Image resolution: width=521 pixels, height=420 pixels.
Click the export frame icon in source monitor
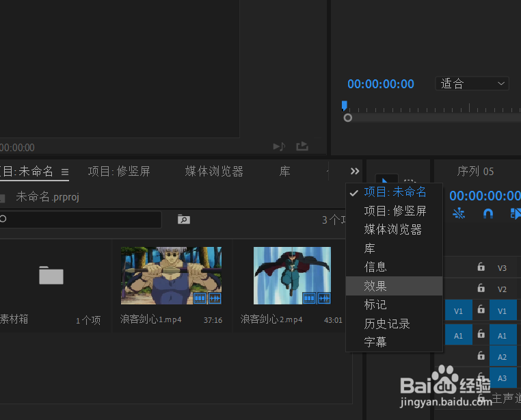point(302,146)
